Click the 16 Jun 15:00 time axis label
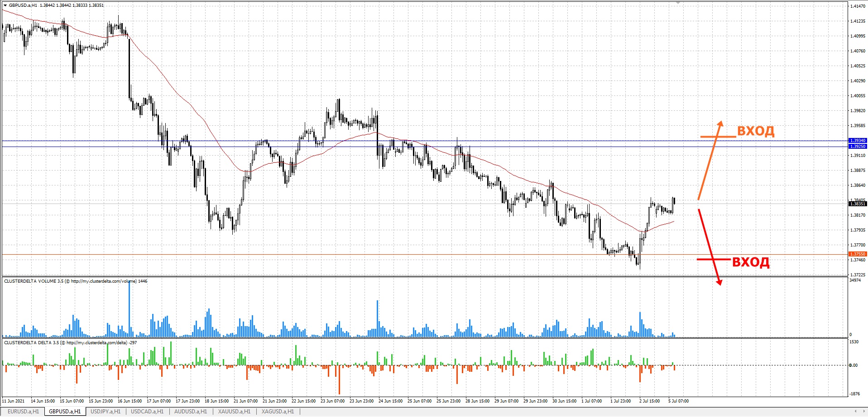The image size is (868, 417). click(x=129, y=401)
